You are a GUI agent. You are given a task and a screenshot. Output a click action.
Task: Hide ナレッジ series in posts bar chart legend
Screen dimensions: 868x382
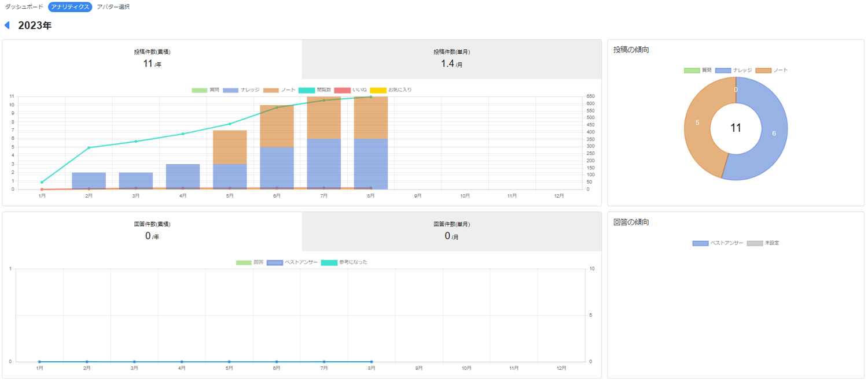point(241,90)
